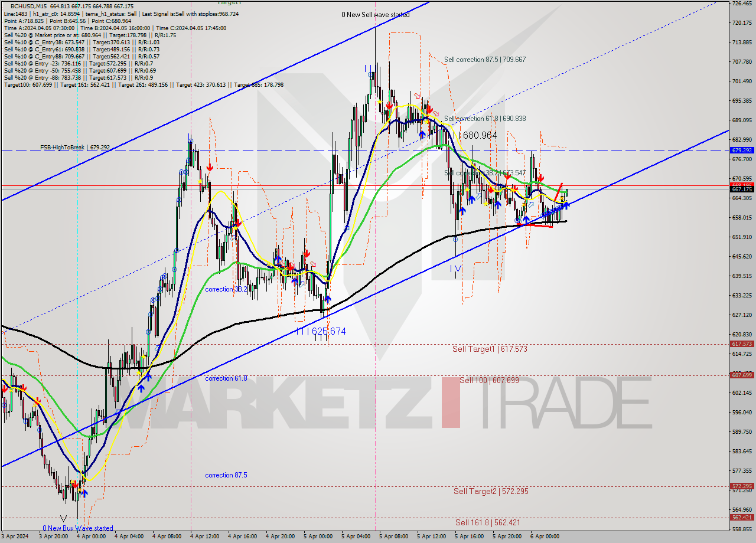The image size is (756, 543).
Task: Select the '0 New Buy Wave started' label
Action: point(77,528)
